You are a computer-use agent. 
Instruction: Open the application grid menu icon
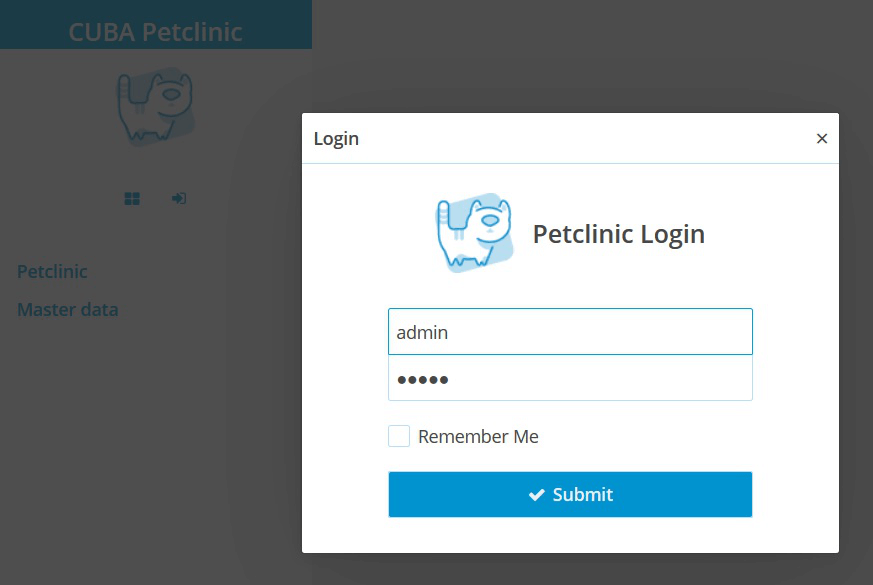tap(131, 198)
